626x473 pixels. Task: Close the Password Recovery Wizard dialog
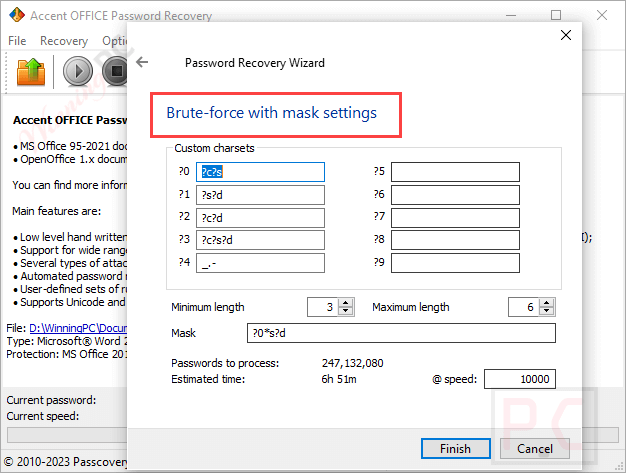(566, 35)
